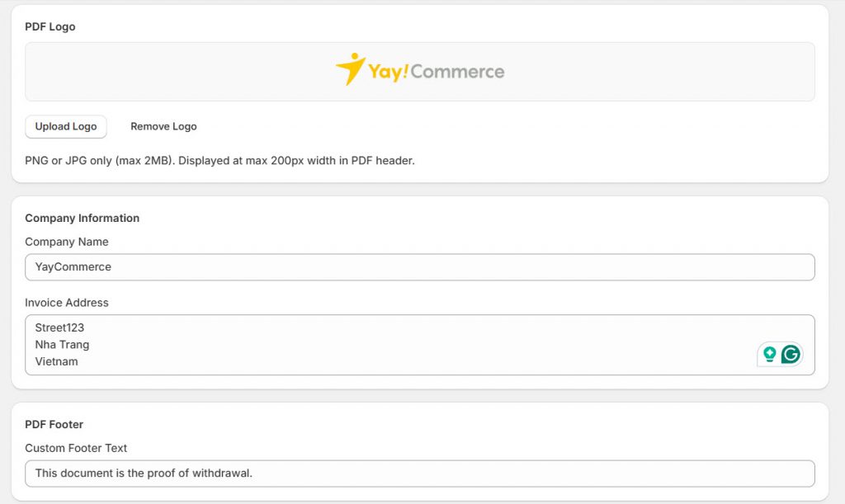Screen dimensions: 845x504
Task: Focus the Company Name input field
Action: tap(420, 267)
